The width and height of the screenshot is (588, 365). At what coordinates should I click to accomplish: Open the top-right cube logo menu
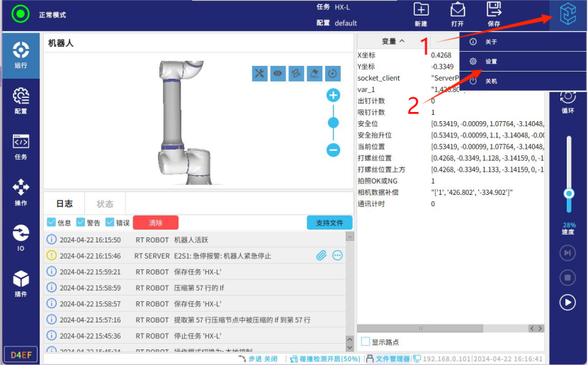(x=567, y=15)
